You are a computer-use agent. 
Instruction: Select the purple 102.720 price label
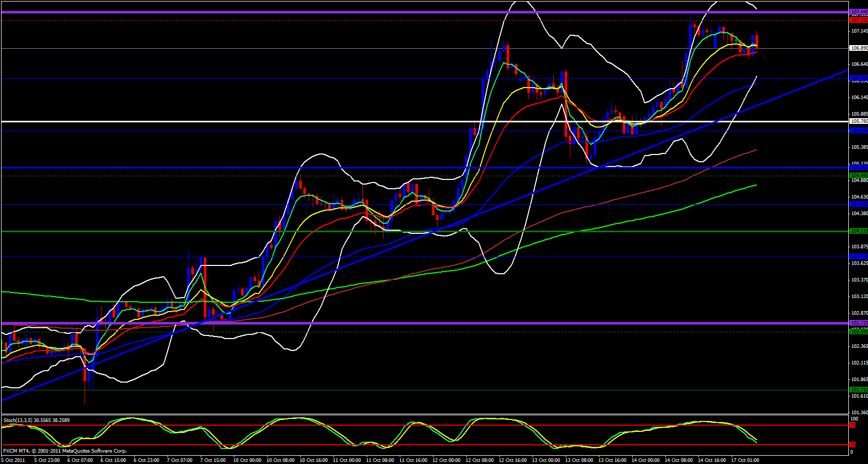(858, 323)
